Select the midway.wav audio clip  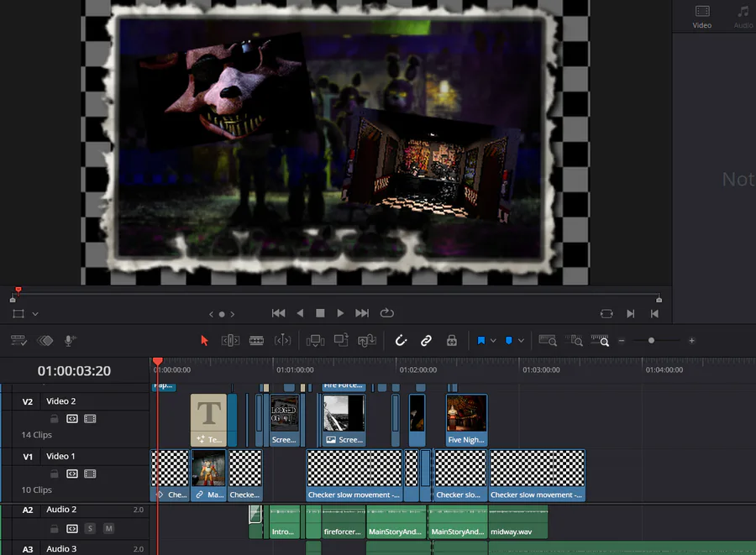point(518,521)
